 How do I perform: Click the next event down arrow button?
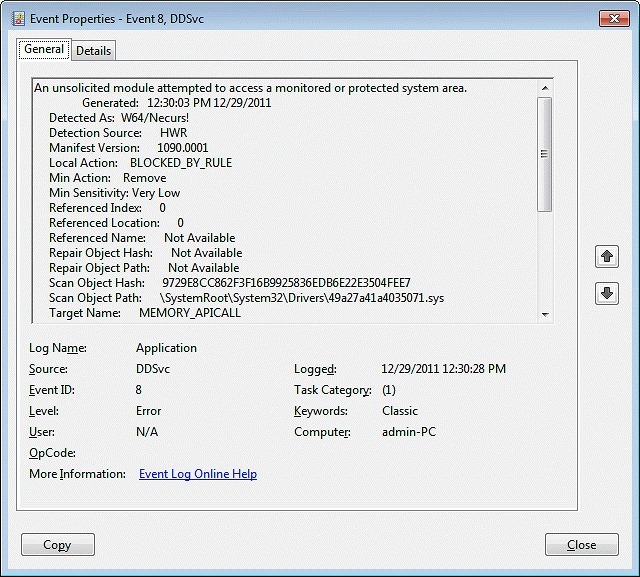[607, 294]
